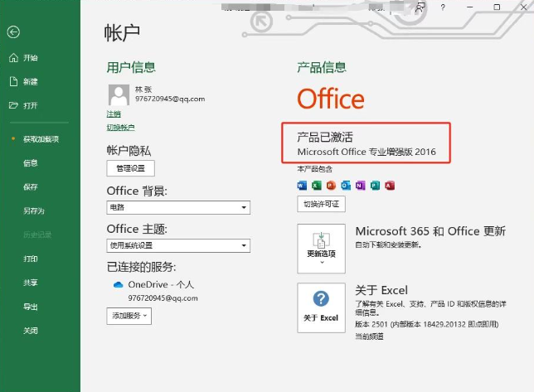Click the Microsoft 365 和 Office 更新 heading

[430, 231]
